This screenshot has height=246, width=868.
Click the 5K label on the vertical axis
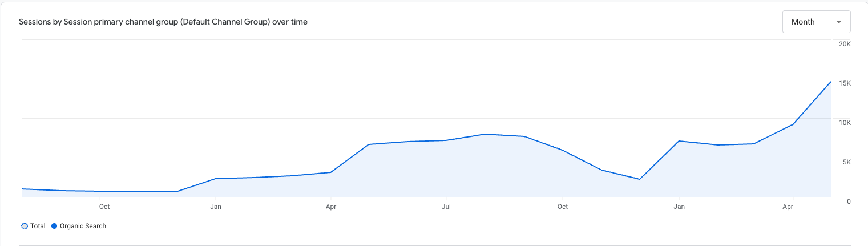847,162
